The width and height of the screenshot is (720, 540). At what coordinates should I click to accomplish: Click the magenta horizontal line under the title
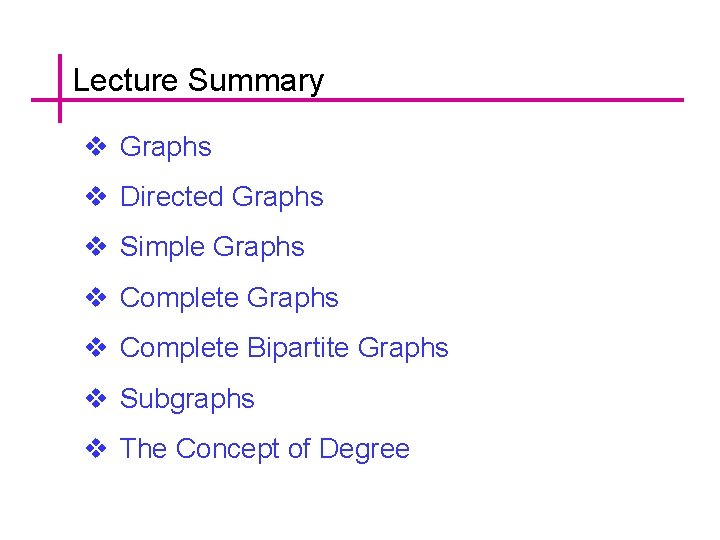[x=450, y=100]
